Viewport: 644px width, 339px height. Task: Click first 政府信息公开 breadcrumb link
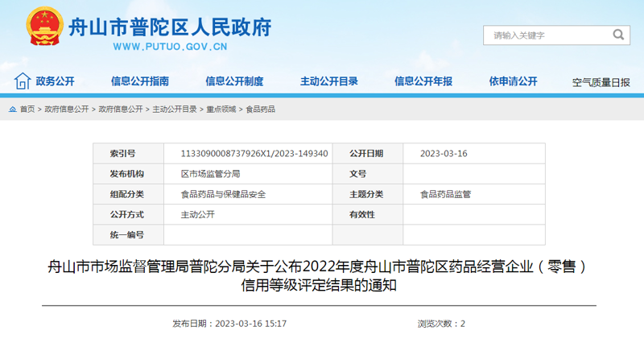click(67, 110)
